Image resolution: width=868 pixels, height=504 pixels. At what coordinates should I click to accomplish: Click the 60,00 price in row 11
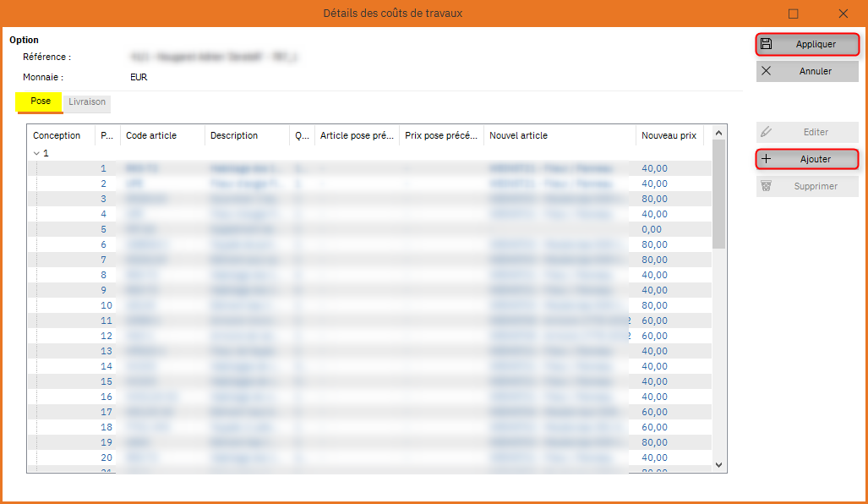pos(654,320)
